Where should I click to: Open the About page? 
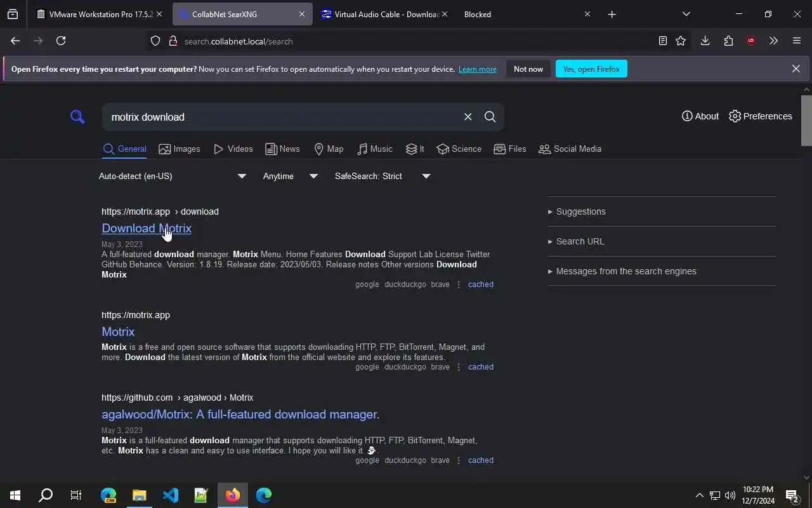coord(700,116)
